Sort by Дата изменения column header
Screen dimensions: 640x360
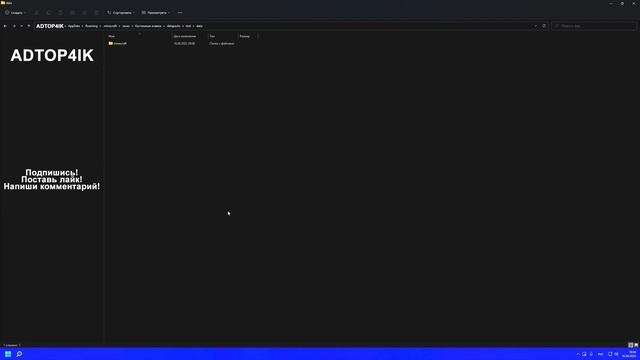pos(185,36)
